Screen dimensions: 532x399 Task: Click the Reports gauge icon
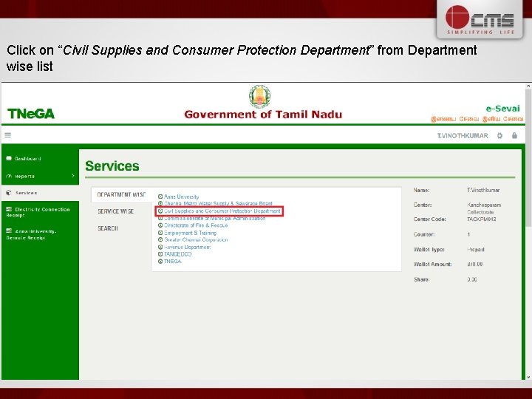tap(9, 176)
